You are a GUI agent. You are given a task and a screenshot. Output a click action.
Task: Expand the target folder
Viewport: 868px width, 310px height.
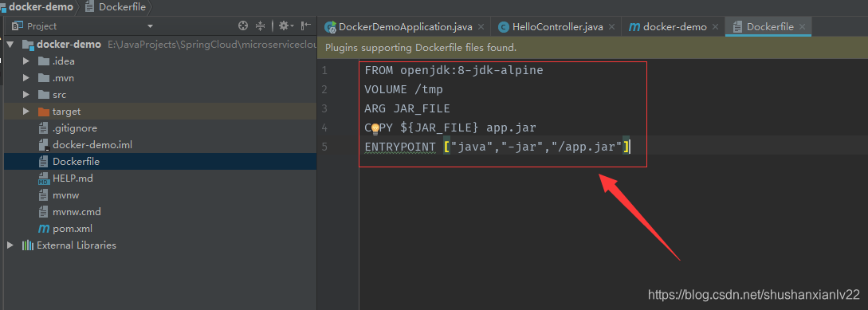point(26,112)
